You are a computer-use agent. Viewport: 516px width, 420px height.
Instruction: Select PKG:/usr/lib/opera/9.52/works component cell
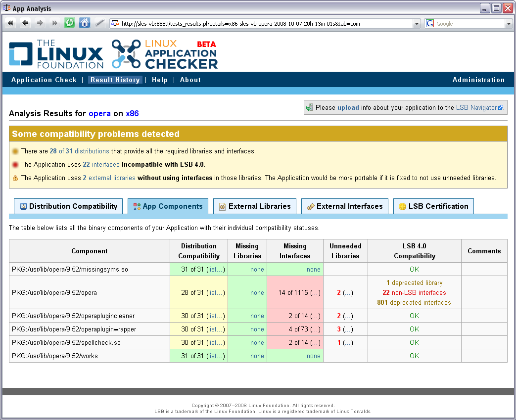pyautogui.click(x=90, y=356)
